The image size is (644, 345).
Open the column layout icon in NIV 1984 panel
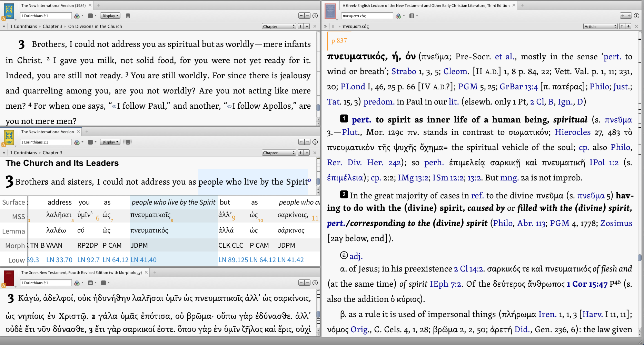click(x=90, y=16)
